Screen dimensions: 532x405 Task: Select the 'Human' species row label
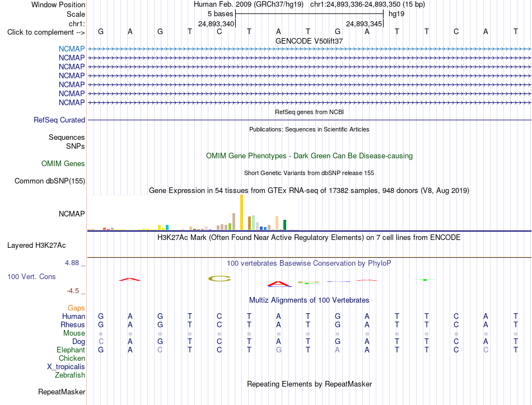73,316
